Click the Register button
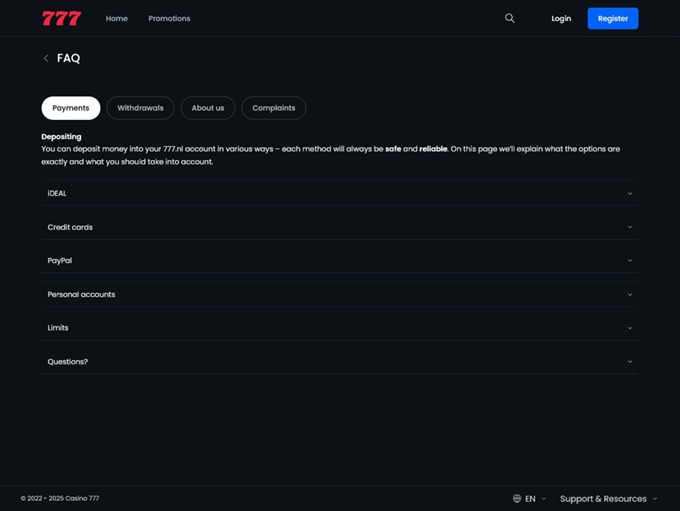 [x=612, y=18]
